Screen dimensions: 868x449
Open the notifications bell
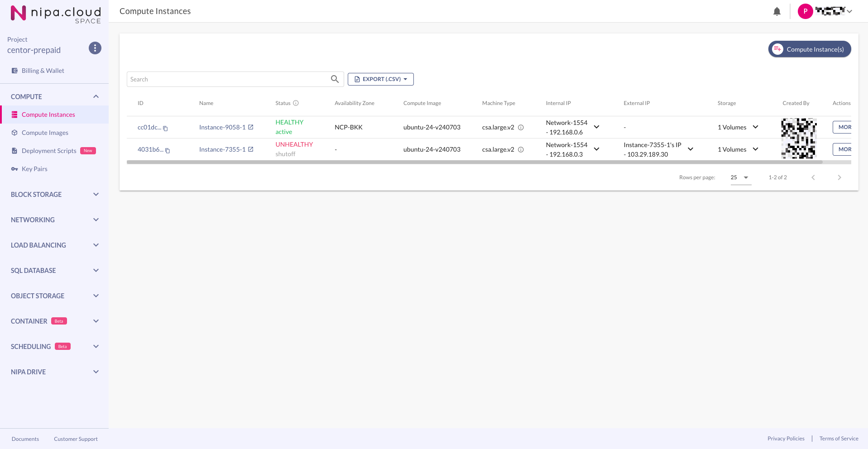click(x=777, y=11)
